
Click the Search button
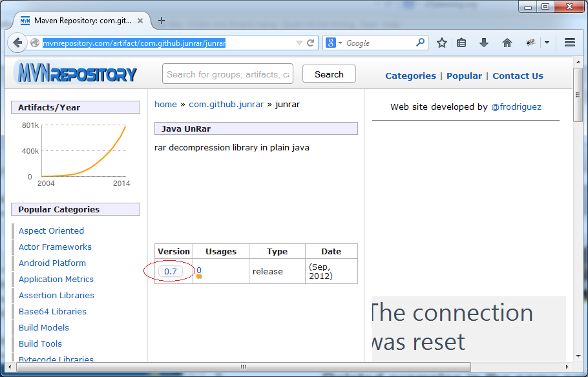tap(329, 74)
